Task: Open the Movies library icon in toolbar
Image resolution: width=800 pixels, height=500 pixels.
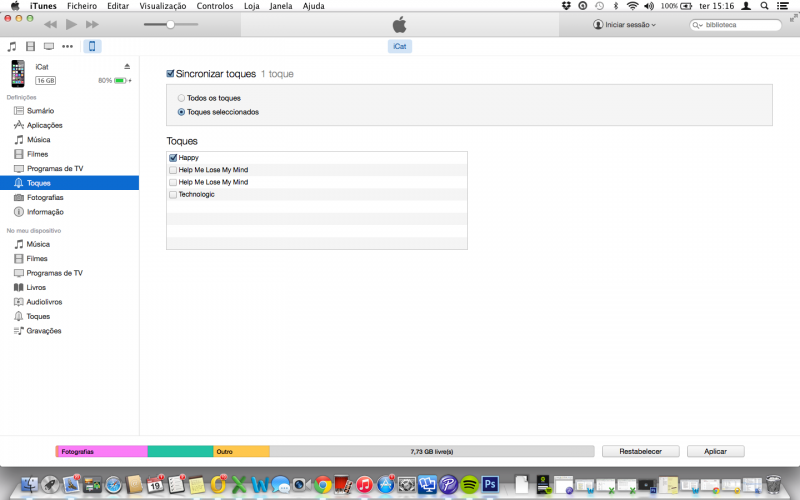Action: 31,46
